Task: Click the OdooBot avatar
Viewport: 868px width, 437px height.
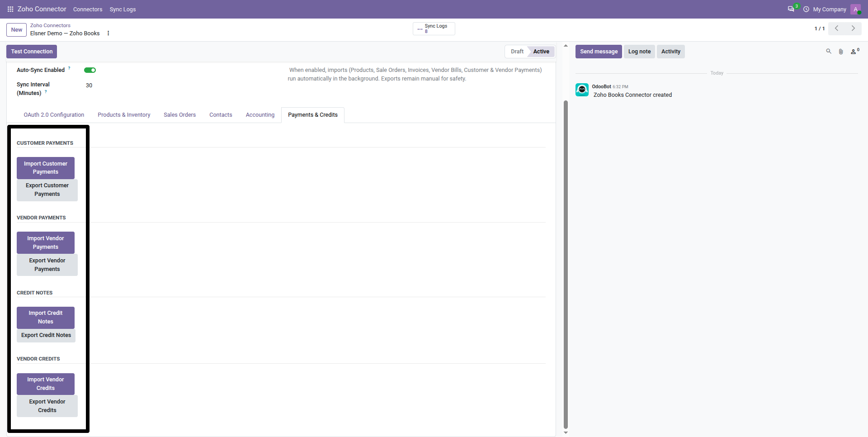Action: [x=582, y=90]
